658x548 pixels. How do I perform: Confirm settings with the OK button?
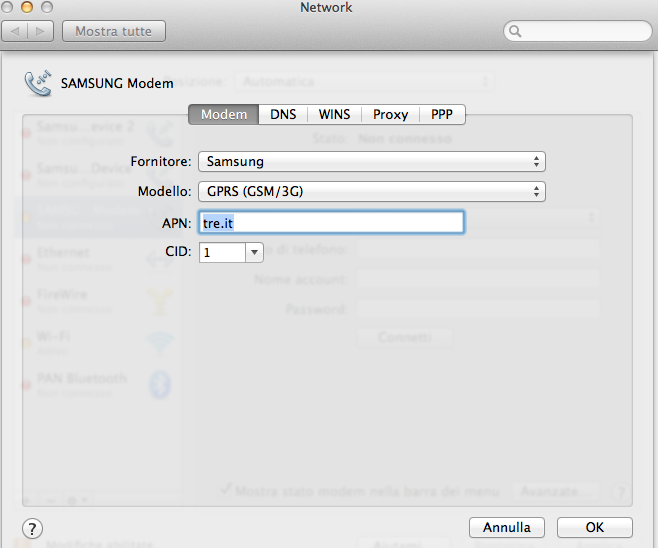point(595,527)
